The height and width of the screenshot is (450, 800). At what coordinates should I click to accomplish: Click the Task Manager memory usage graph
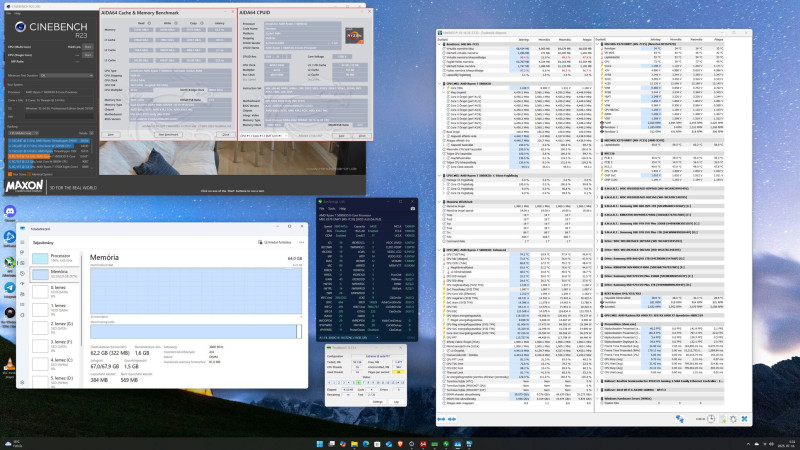tap(196, 291)
